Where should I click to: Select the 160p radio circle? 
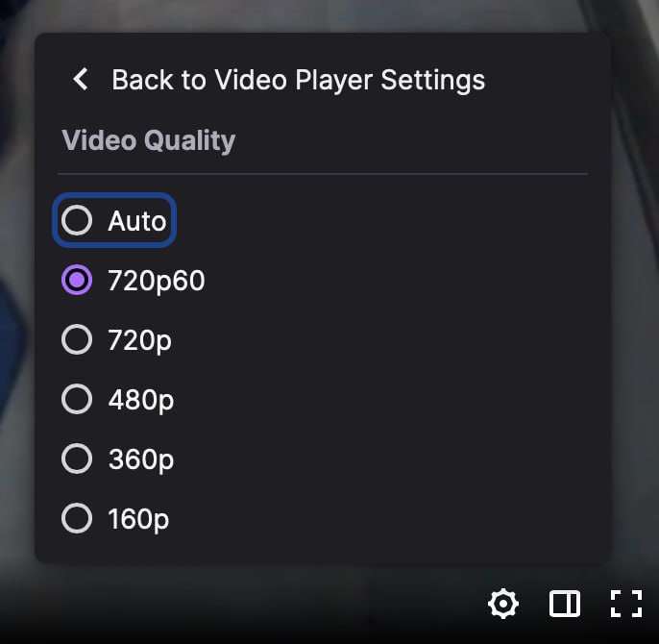point(77,518)
